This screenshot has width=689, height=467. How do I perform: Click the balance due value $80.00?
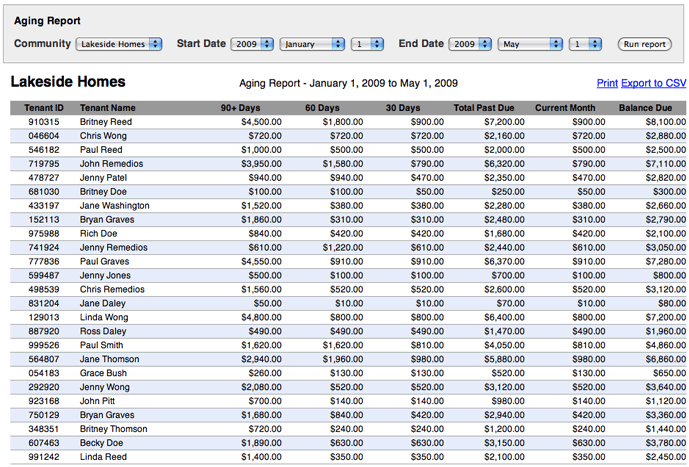tap(672, 304)
